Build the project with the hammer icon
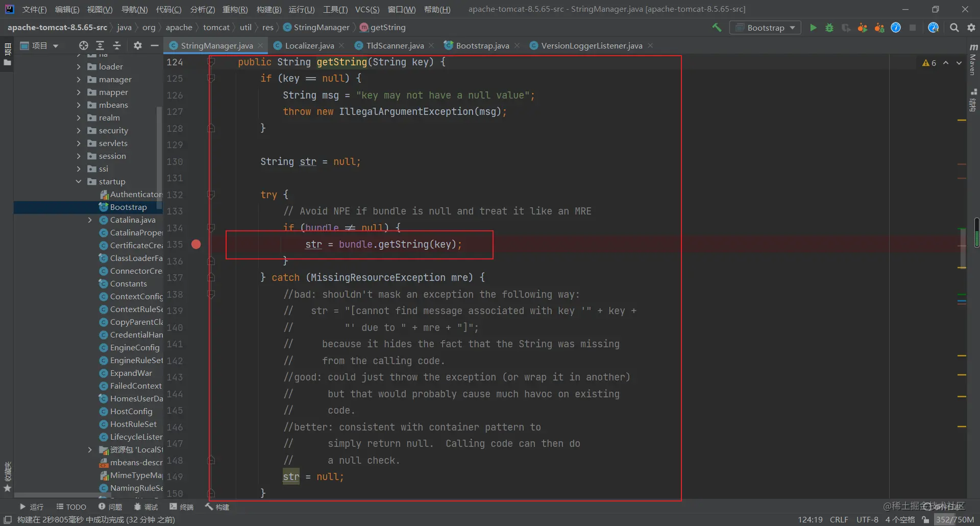This screenshot has width=980, height=526. coord(717,28)
